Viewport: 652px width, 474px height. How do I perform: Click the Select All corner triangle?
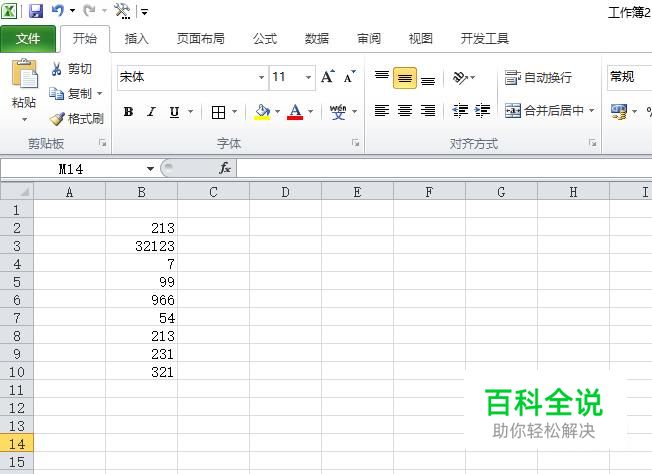[x=17, y=191]
